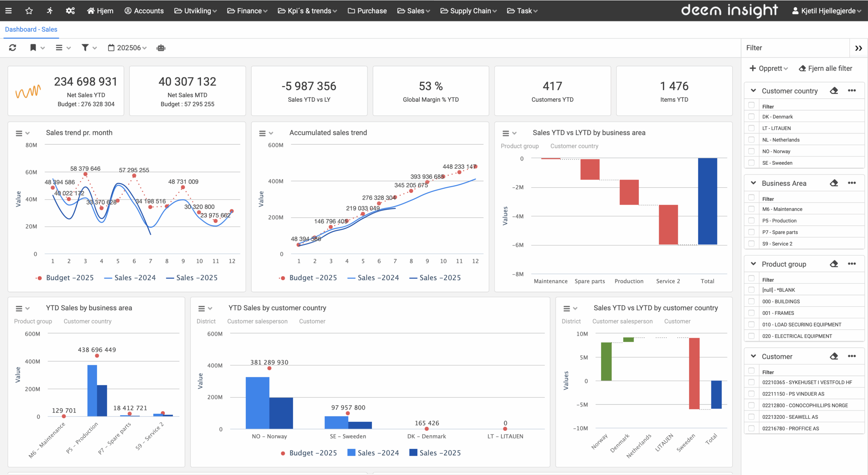This screenshot has height=475, width=868.
Task: Click the favorites star icon
Action: coord(29,11)
